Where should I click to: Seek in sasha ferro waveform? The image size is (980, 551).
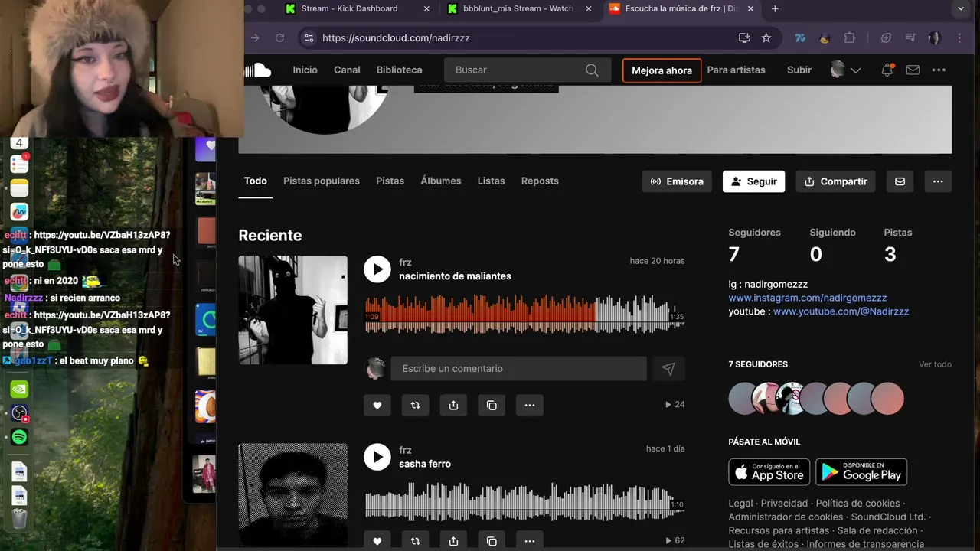[x=524, y=501]
